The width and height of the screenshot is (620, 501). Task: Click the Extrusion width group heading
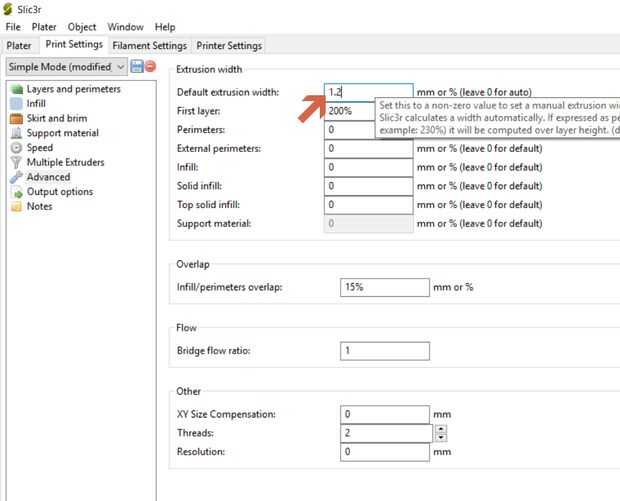tap(209, 69)
